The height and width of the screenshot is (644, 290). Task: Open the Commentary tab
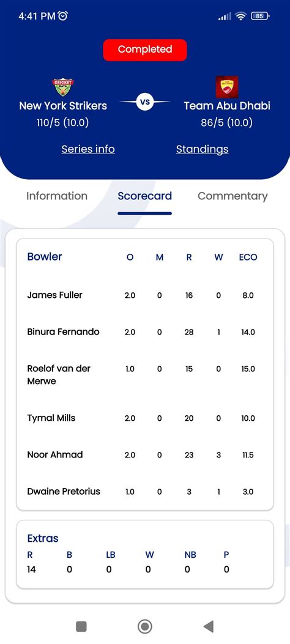[232, 196]
